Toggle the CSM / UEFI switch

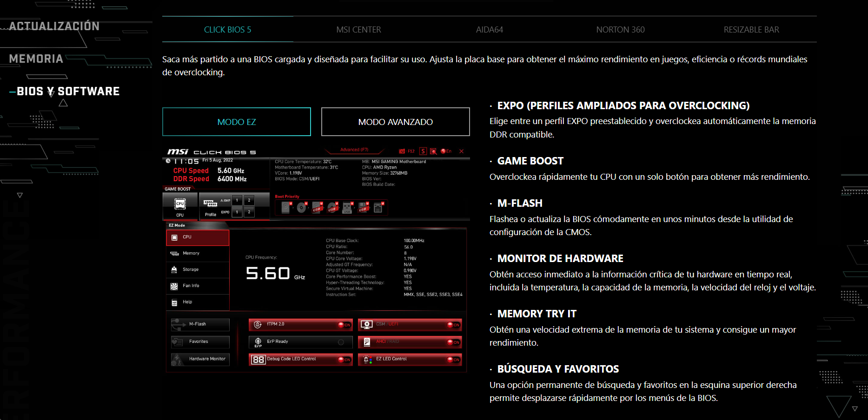point(453,325)
